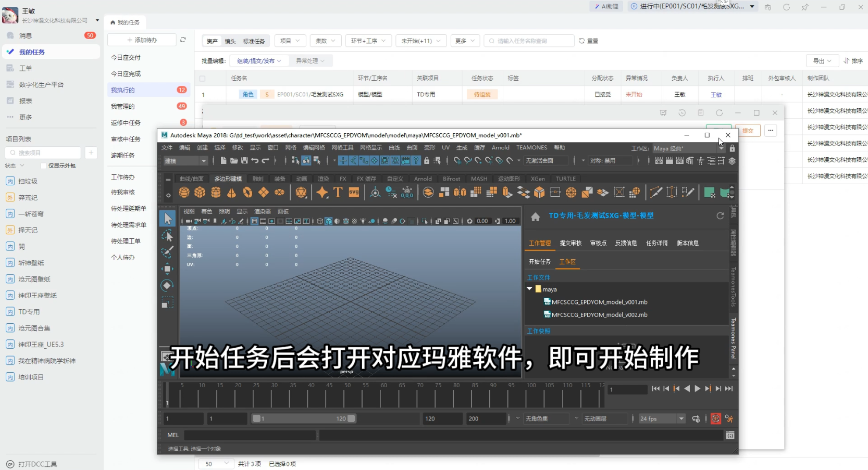Open the 文件 menu in Maya
Screen dimensions: 868x470
167,148
